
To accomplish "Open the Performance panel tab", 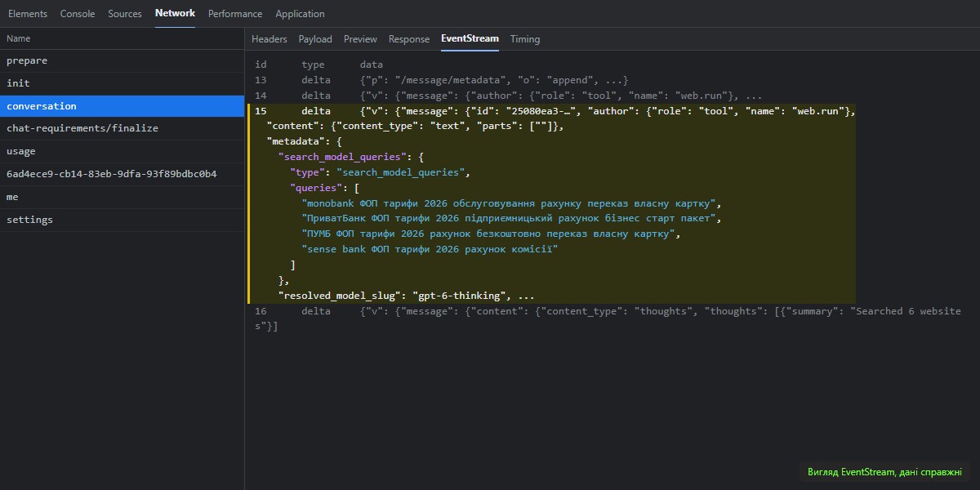I will 235,14.
